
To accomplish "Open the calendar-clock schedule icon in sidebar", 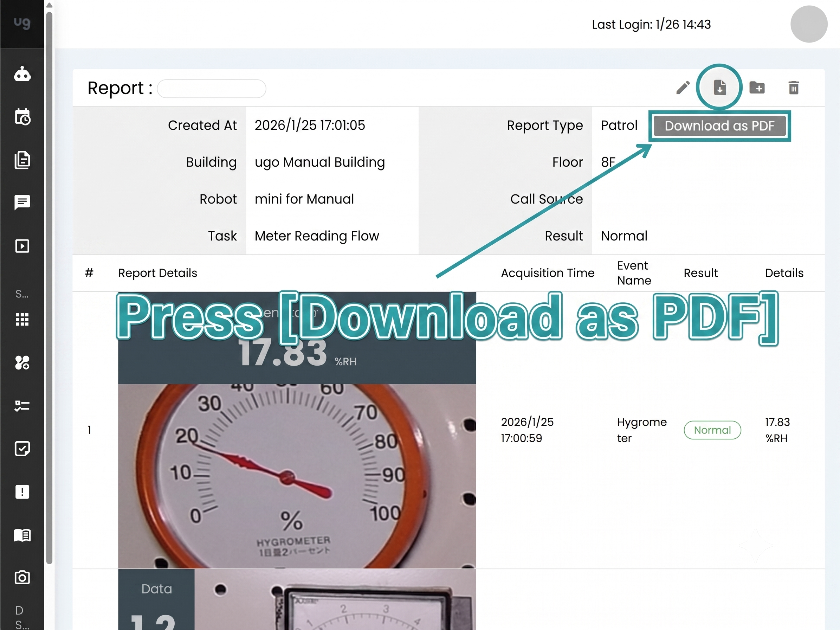I will click(22, 117).
